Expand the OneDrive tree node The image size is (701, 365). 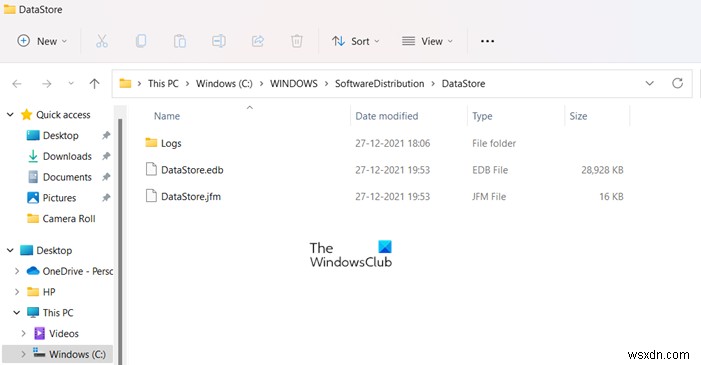pyautogui.click(x=17, y=271)
